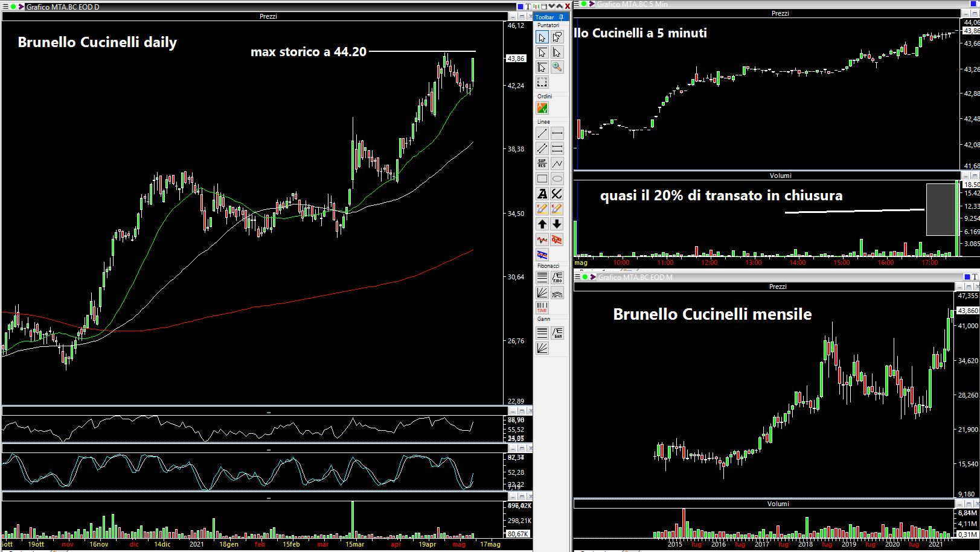Click the 43,86 price tag on daily chart
980x552 pixels.
tap(516, 59)
